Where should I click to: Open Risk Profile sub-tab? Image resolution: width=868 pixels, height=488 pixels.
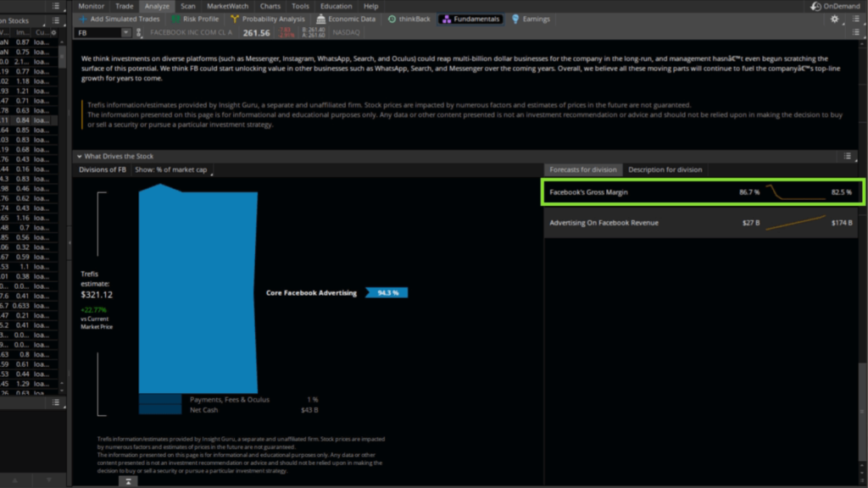195,19
